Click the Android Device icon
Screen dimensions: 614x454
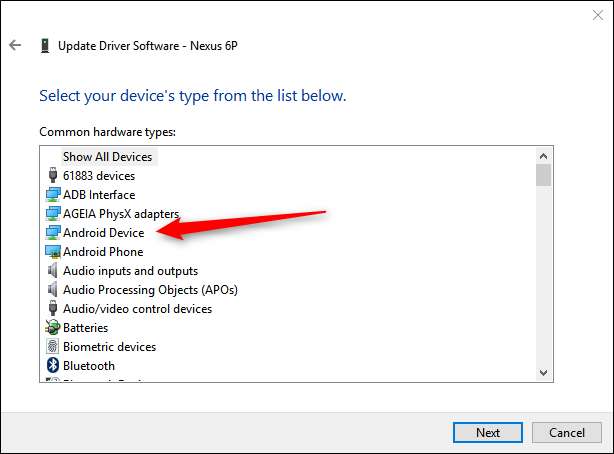click(53, 233)
